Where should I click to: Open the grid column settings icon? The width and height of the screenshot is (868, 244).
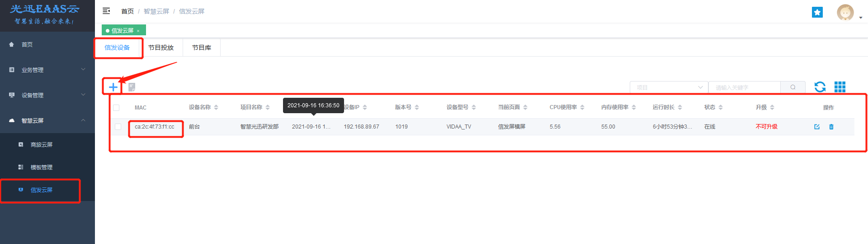pyautogui.click(x=840, y=87)
